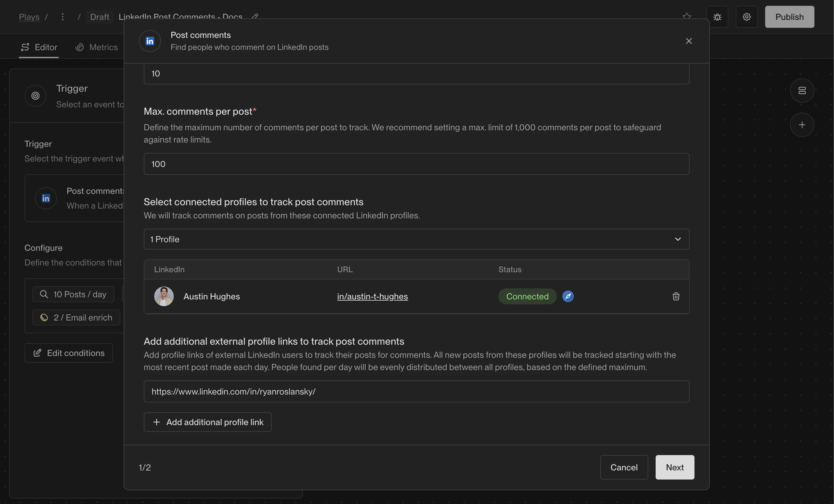Star this play as favorite

(687, 16)
